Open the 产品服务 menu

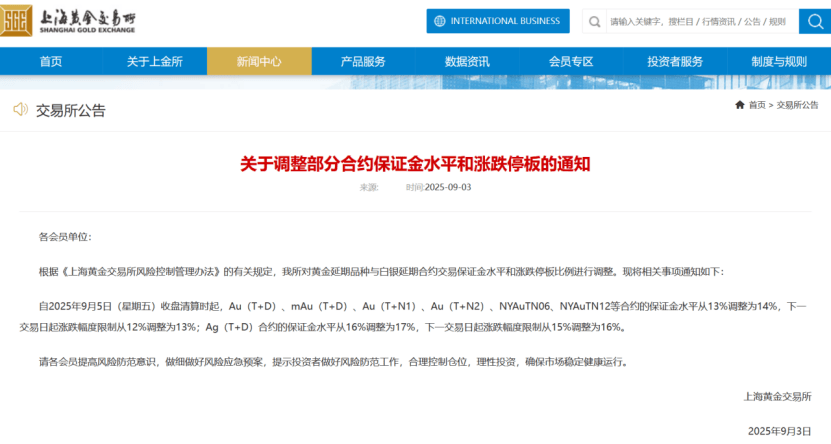(x=363, y=61)
